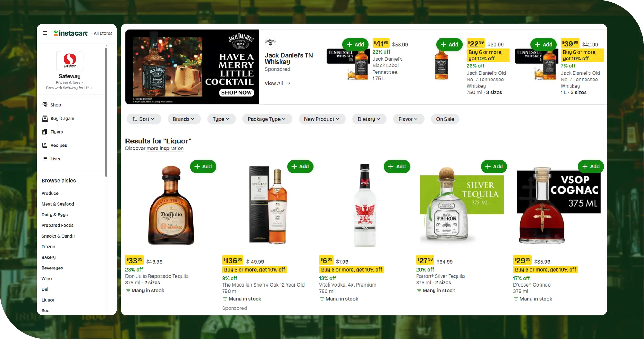Click the Safeway store logo
The image size is (644, 339).
point(70,61)
